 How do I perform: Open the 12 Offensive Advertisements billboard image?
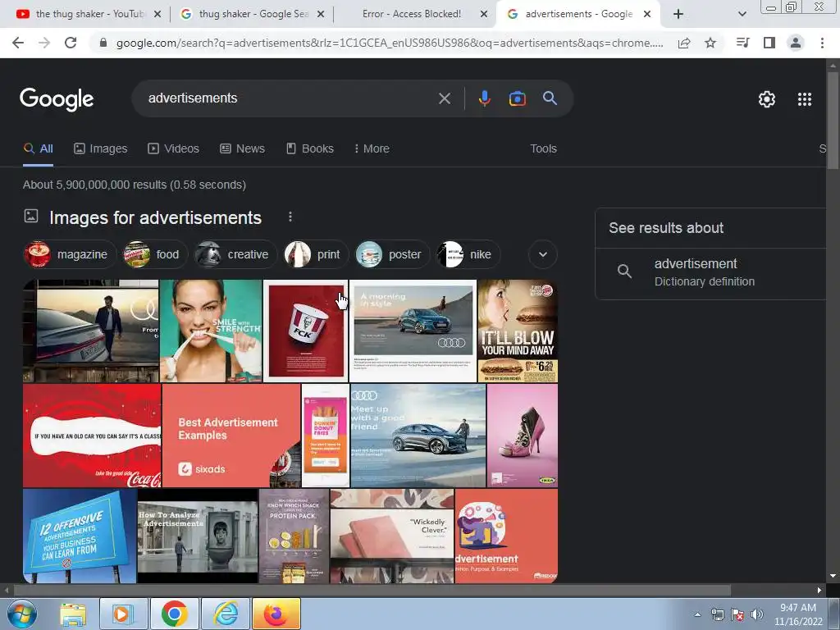[x=80, y=536]
